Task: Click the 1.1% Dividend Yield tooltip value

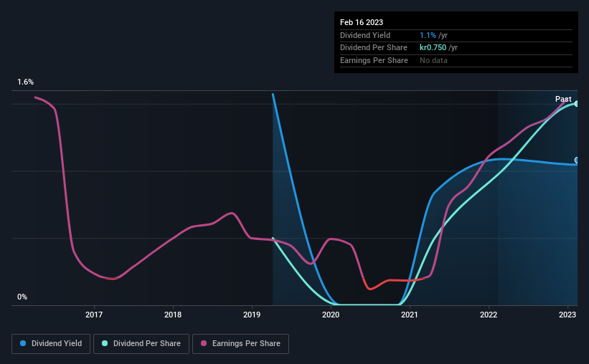Action: [428, 35]
